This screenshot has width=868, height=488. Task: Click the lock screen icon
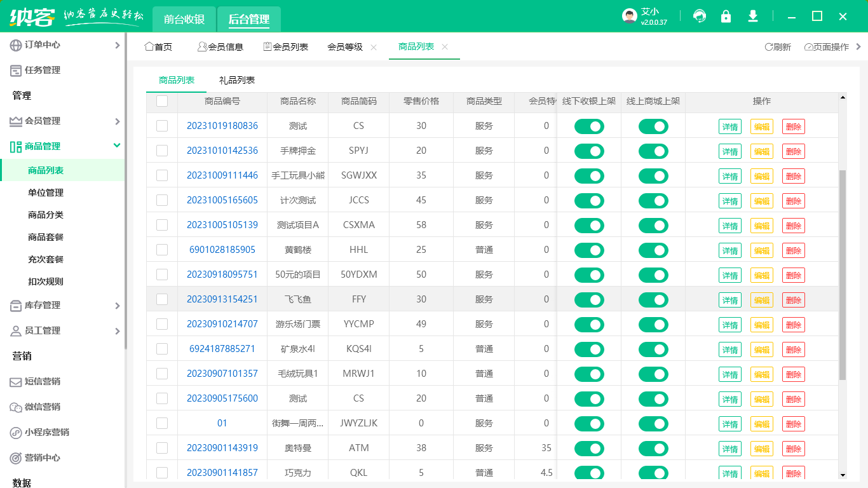[x=726, y=16]
